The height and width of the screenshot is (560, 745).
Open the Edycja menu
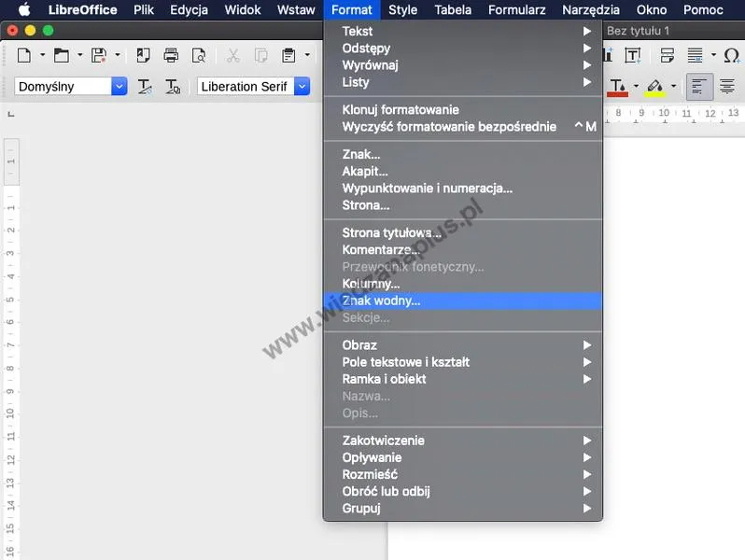click(x=189, y=9)
